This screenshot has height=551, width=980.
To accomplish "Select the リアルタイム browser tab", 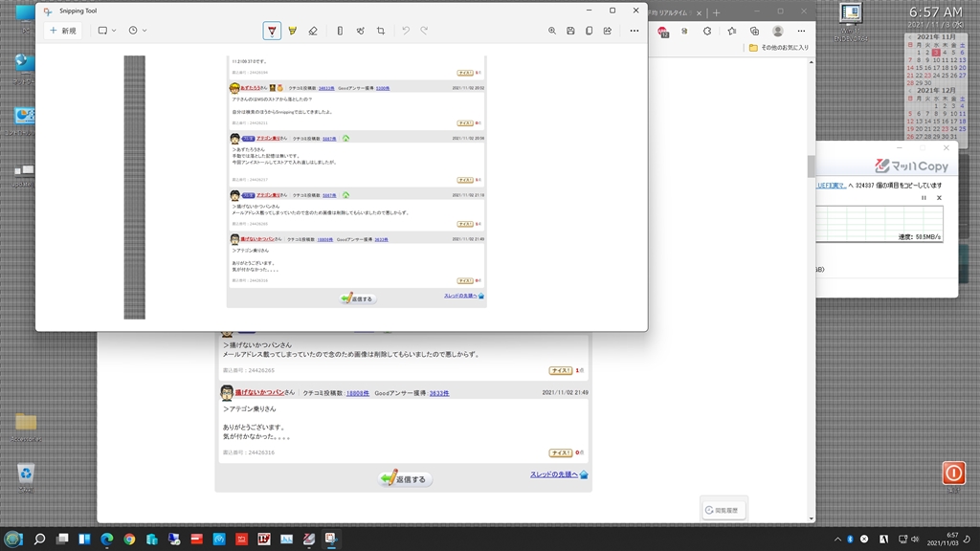I will [669, 12].
